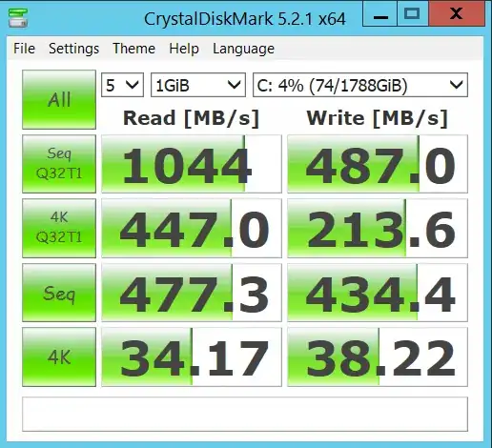Run all benchmarks with the All button
The width and height of the screenshot is (492, 448).
point(59,99)
